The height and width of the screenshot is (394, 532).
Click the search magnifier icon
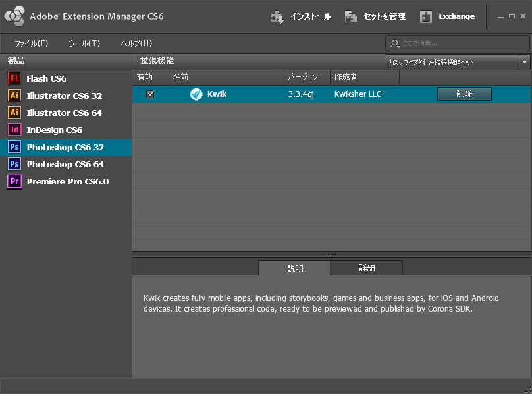[394, 43]
